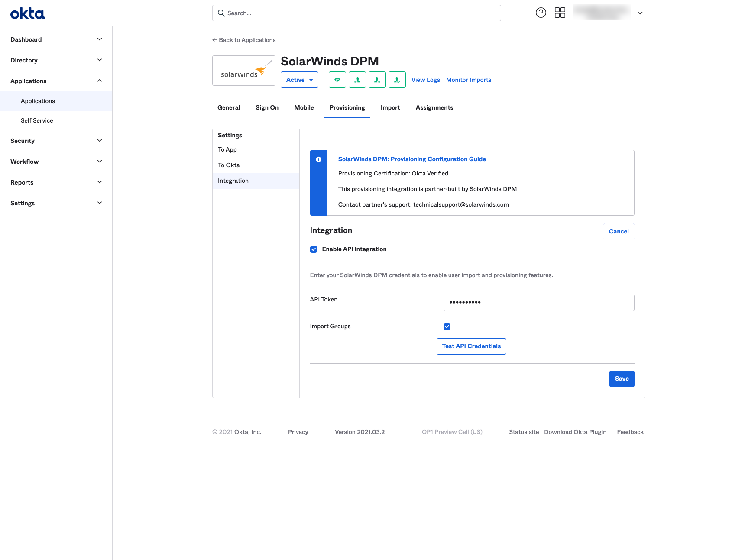
Task: Open the Status site footer link
Action: point(524,432)
